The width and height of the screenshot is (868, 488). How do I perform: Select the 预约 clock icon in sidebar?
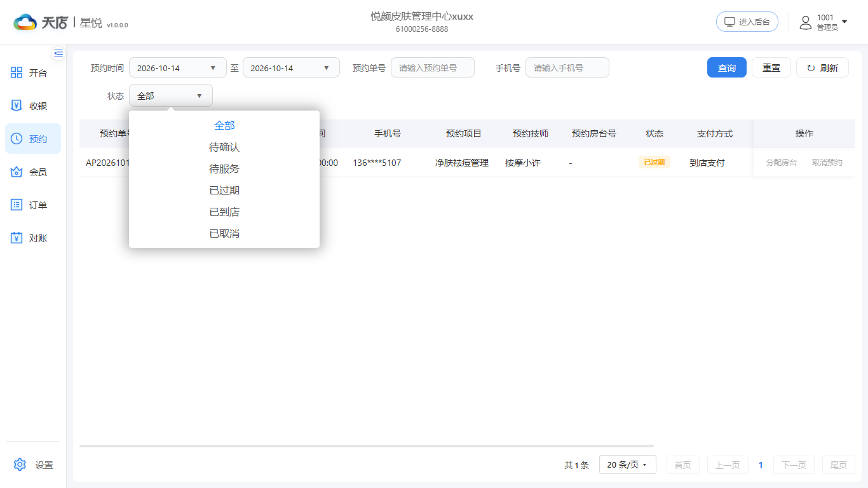pyautogui.click(x=17, y=139)
